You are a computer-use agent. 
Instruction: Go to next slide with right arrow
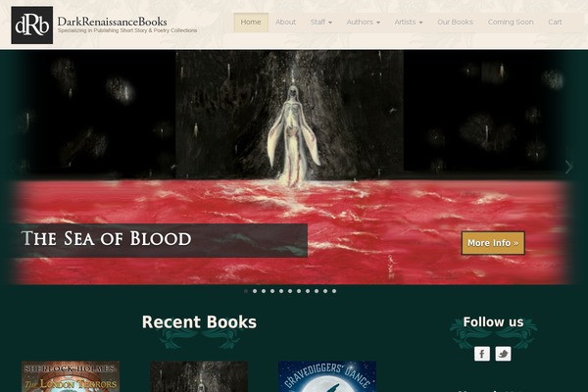pyautogui.click(x=568, y=167)
